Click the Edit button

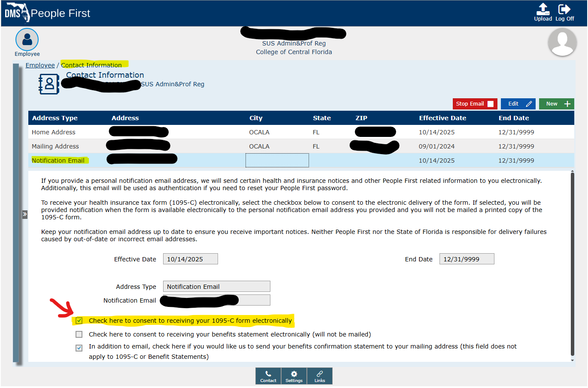pos(518,104)
